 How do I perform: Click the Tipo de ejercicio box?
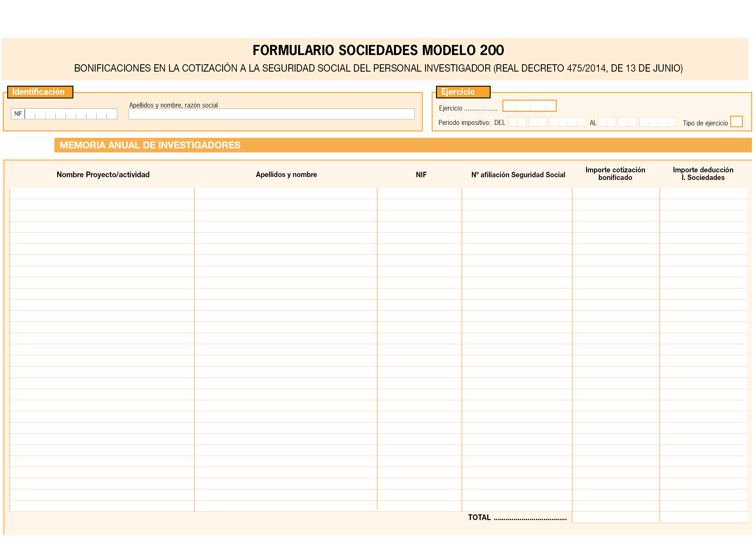point(736,121)
